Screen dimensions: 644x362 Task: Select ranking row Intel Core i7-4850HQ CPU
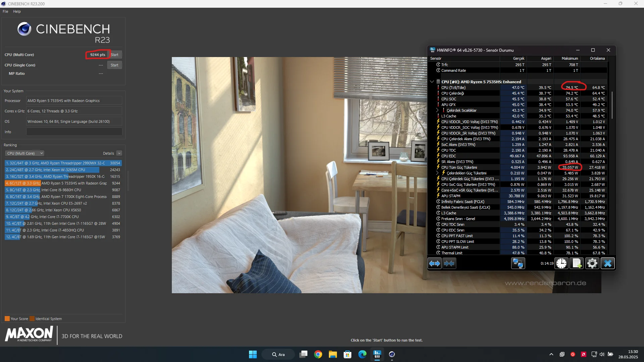63,230
